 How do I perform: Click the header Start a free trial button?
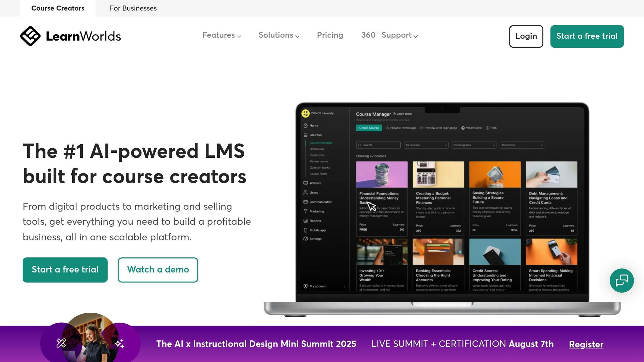point(587,36)
